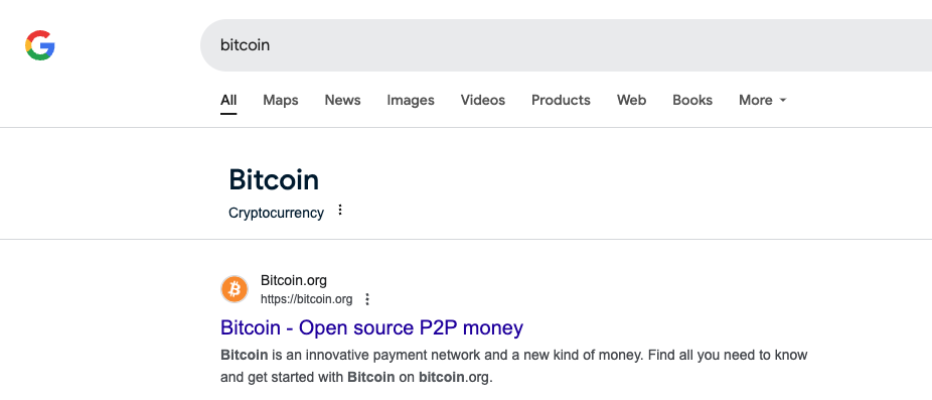Image resolution: width=932 pixels, height=400 pixels.
Task: Expand the More dropdown menu
Action: pos(763,100)
